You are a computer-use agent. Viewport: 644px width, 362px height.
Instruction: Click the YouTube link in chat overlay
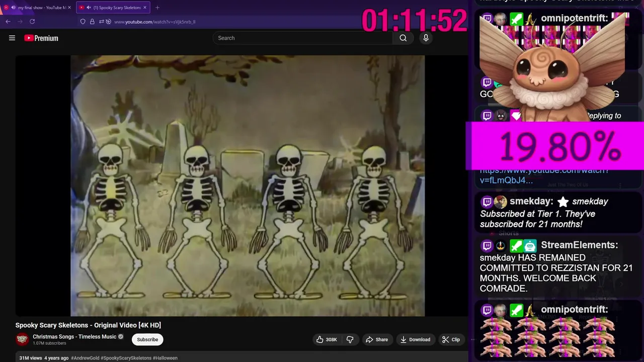[544, 175]
